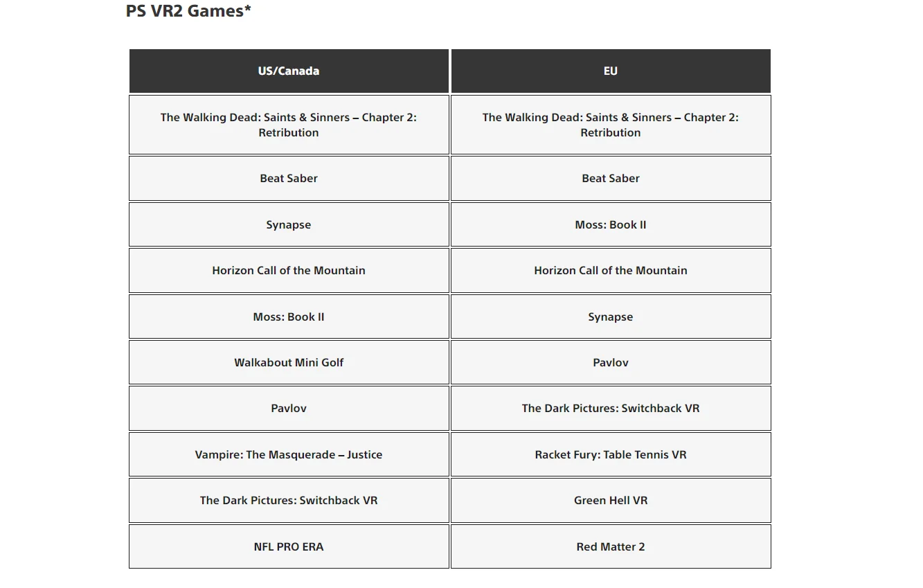Select Horizon Call of the Mountain under EU
The height and width of the screenshot is (588, 923).
point(610,270)
